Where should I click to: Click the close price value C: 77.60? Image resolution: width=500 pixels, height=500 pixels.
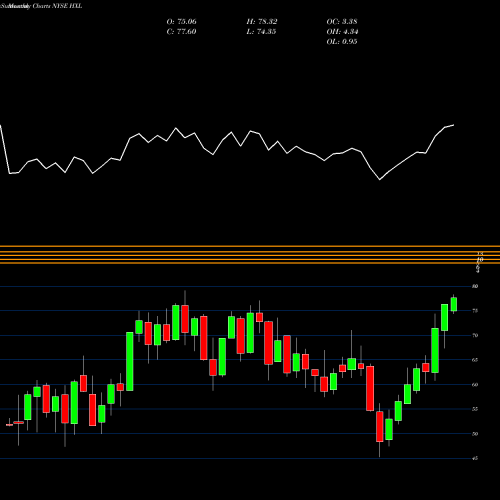click(x=181, y=32)
